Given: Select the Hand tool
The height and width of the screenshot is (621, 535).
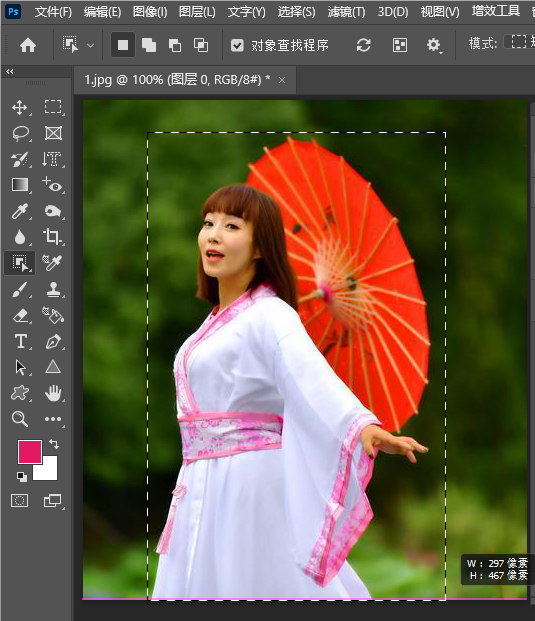Looking at the screenshot, I should click(53, 393).
